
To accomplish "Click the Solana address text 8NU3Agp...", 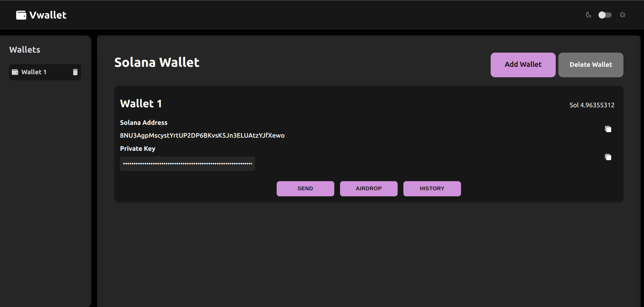I will point(202,136).
